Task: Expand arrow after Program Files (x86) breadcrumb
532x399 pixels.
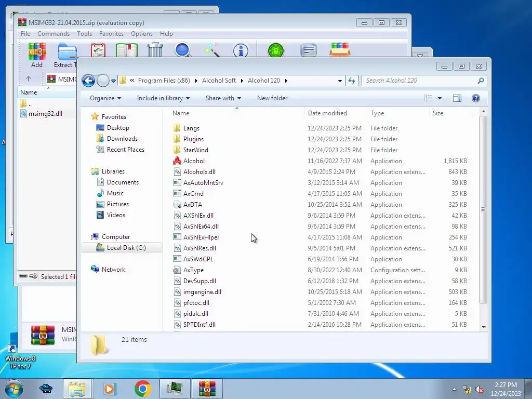Action: point(196,81)
